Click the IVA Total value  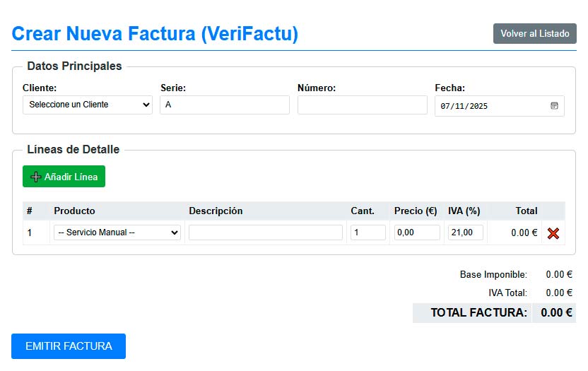click(x=558, y=293)
